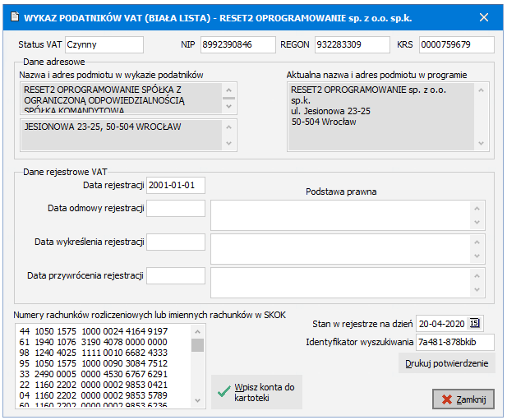Click the Zamknij button

[x=463, y=399]
